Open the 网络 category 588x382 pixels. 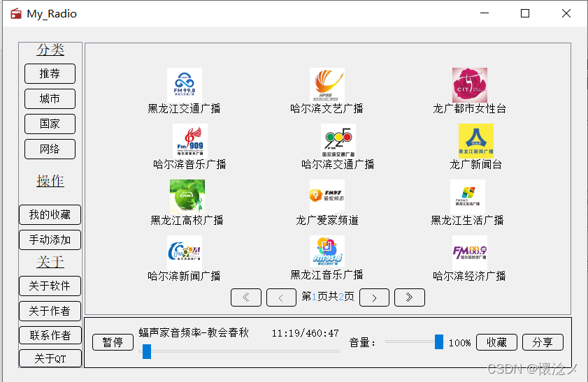click(x=50, y=149)
